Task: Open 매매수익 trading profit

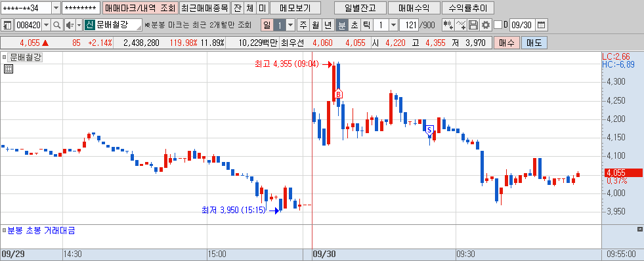Action: (x=414, y=8)
